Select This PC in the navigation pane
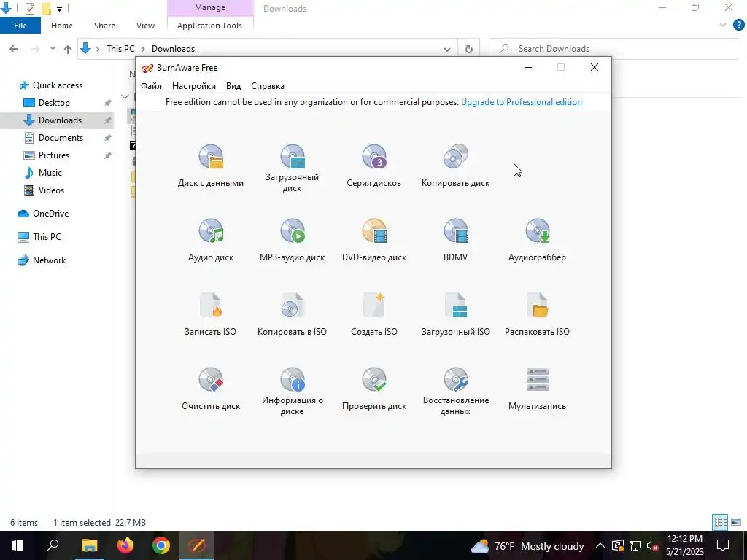This screenshot has width=747, height=560. coord(47,237)
